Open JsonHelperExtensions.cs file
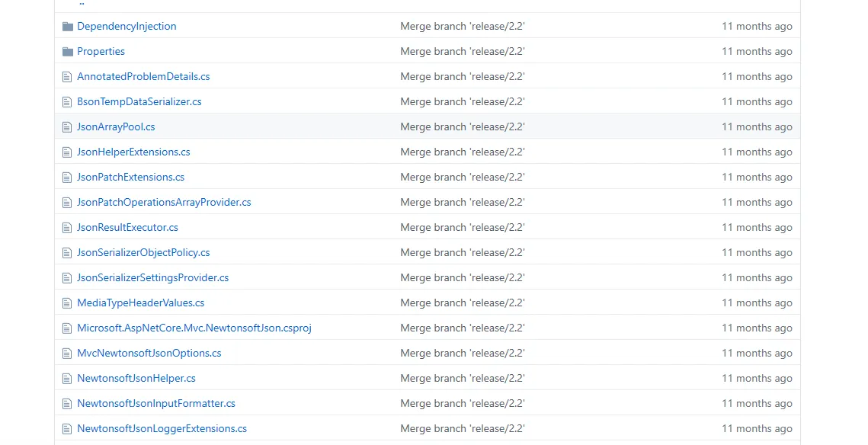 [x=133, y=152]
